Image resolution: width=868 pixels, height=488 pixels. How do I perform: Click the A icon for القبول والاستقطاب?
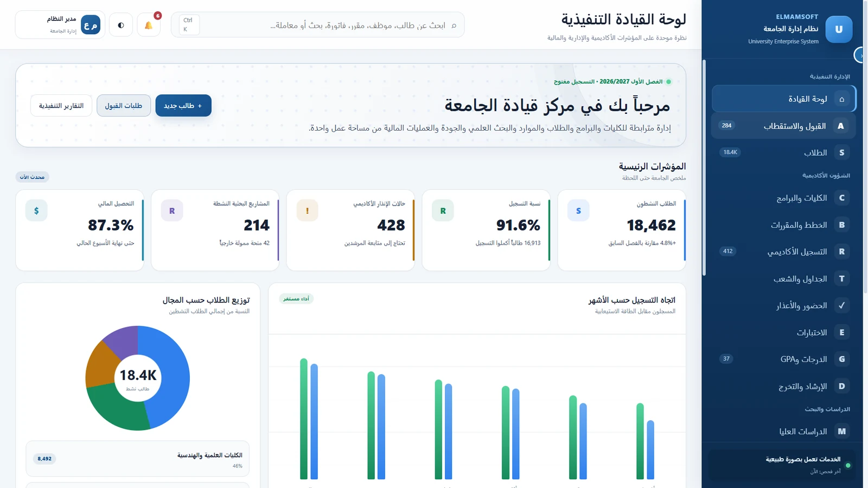(x=841, y=126)
